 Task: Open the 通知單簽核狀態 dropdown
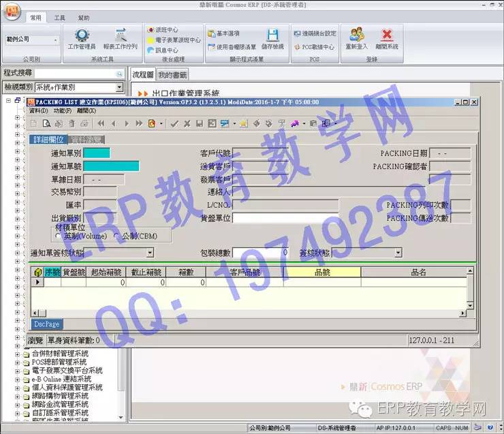pyautogui.click(x=149, y=253)
